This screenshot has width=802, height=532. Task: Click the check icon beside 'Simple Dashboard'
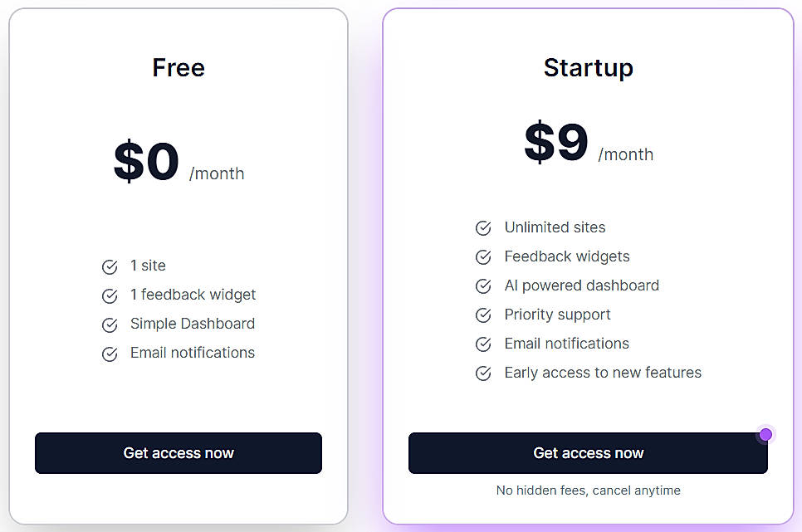coord(109,325)
